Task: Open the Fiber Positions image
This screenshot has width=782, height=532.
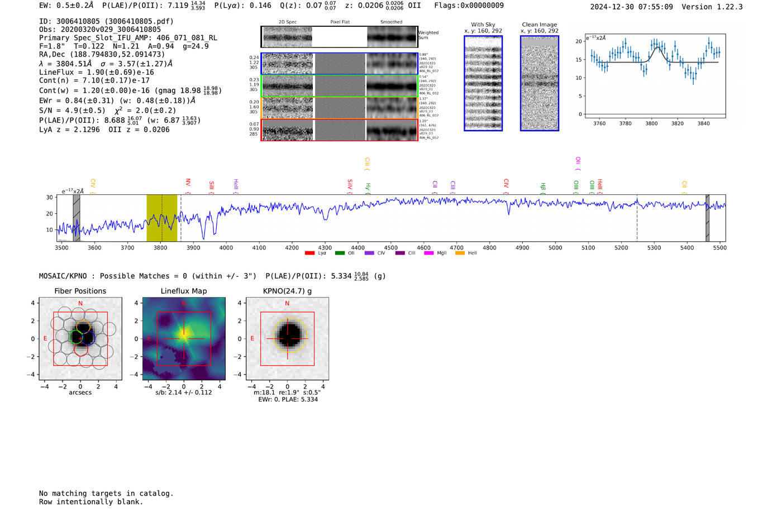Action: [80, 338]
